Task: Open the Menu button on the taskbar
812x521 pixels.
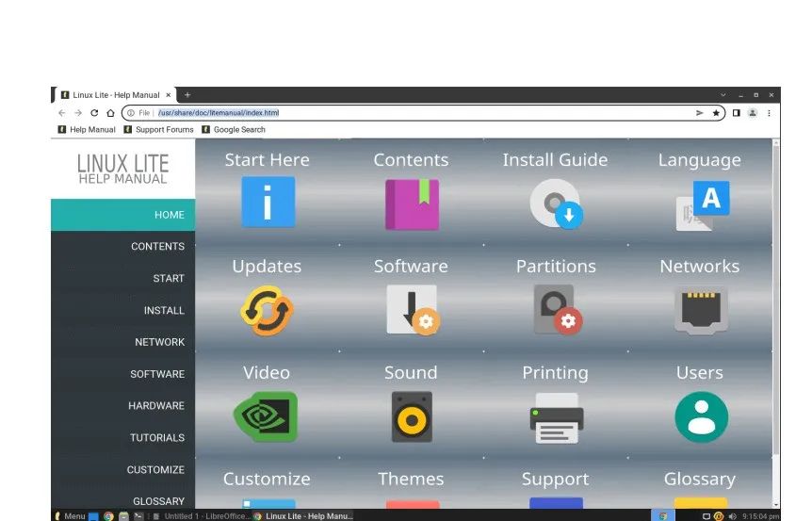Action: click(70, 515)
